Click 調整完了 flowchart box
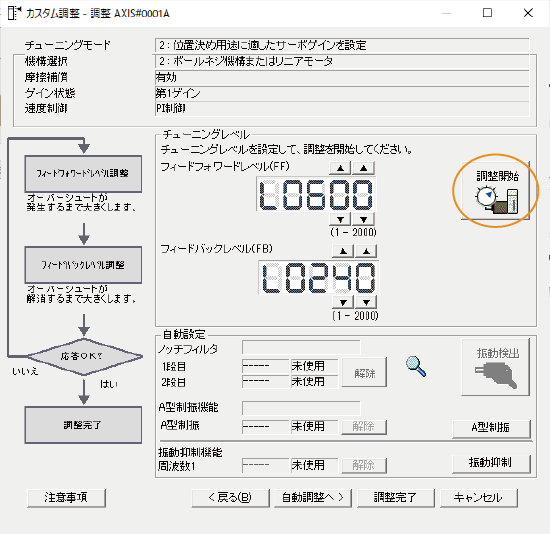Image resolution: width=550 pixels, height=534 pixels. point(83,425)
